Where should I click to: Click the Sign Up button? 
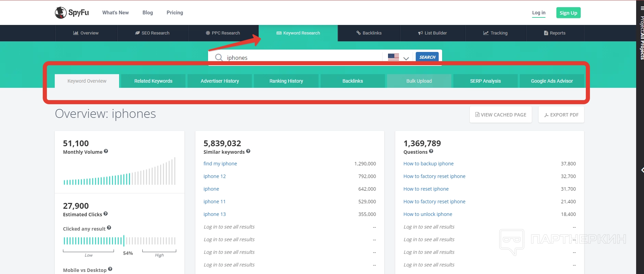pyautogui.click(x=568, y=13)
